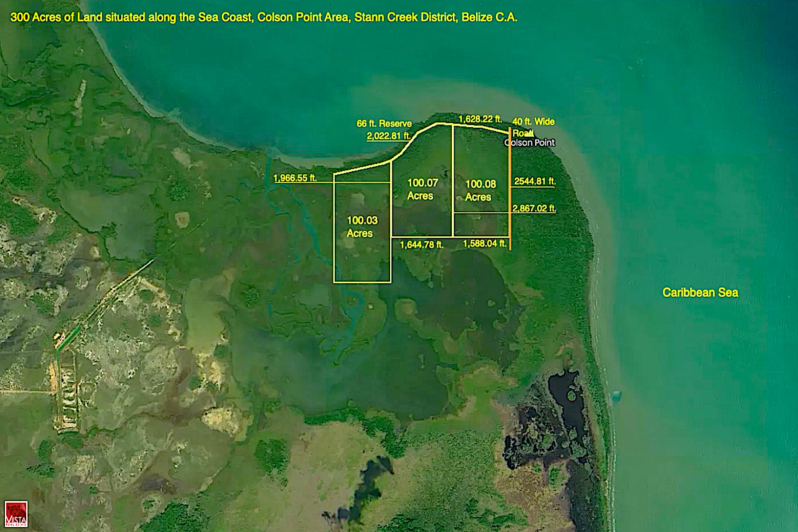798x532 pixels.
Task: Click the 1,628.22 ft. measurement
Action: (481, 117)
